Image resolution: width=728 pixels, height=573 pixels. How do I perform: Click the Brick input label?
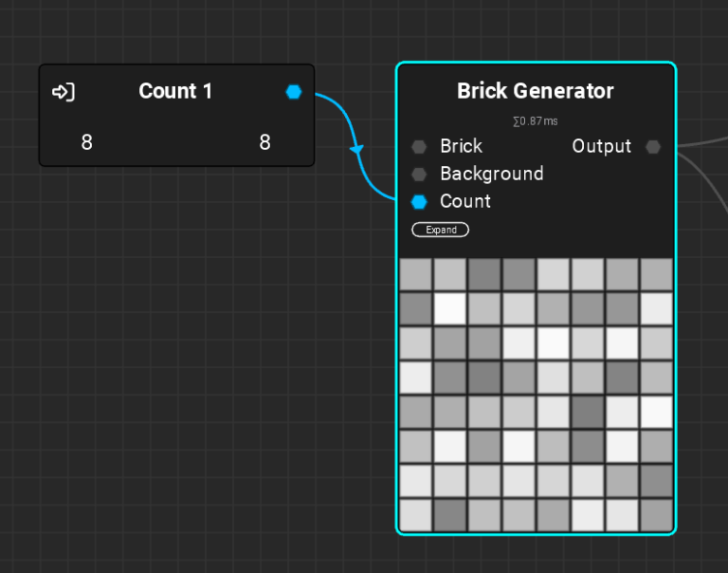461,146
